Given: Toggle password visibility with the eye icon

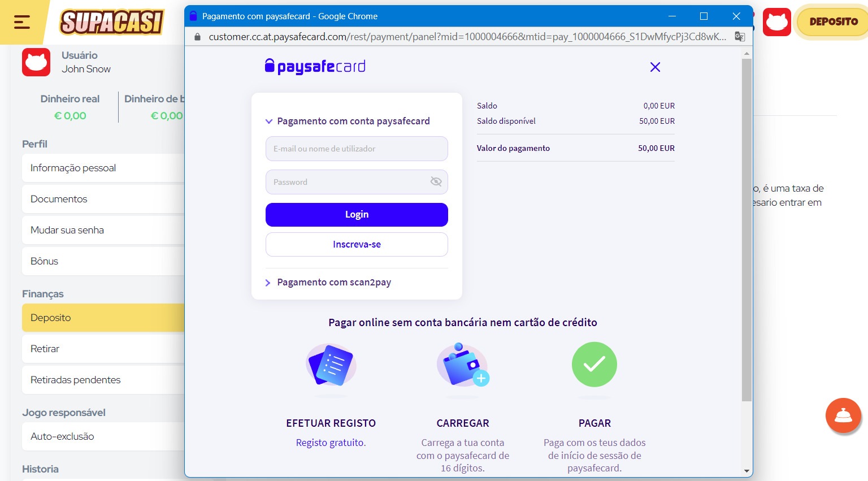Looking at the screenshot, I should [x=435, y=181].
